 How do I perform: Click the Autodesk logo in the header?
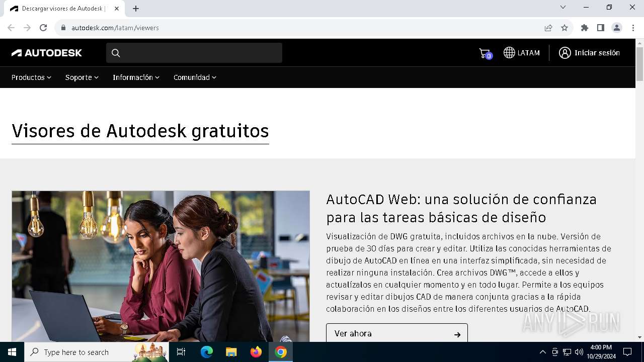coord(47,53)
